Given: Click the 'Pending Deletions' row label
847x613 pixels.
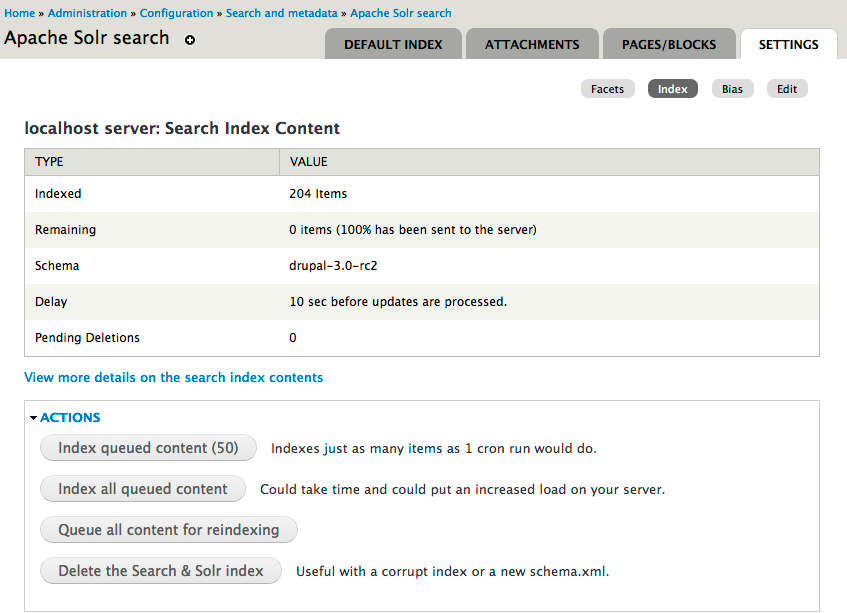Looking at the screenshot, I should (88, 338).
